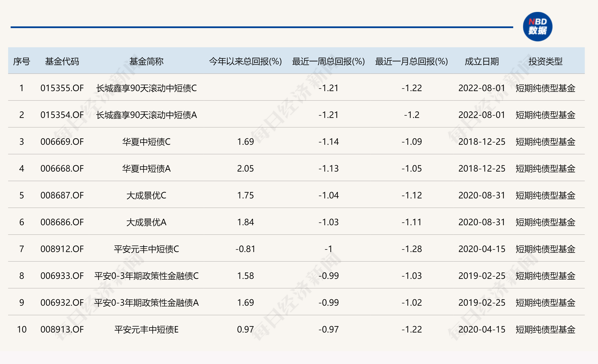This screenshot has height=364, width=598.
Task: Click the 最近一周总回报(%) header
Action: [328, 62]
